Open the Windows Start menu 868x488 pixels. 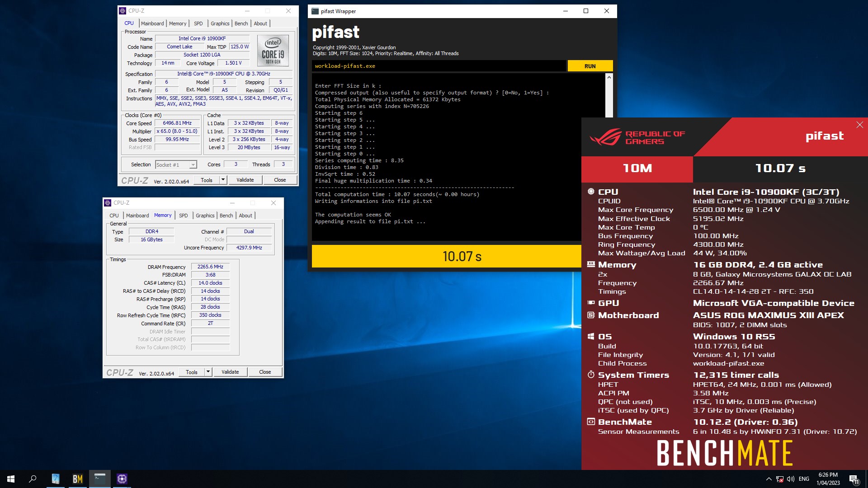[11, 479]
